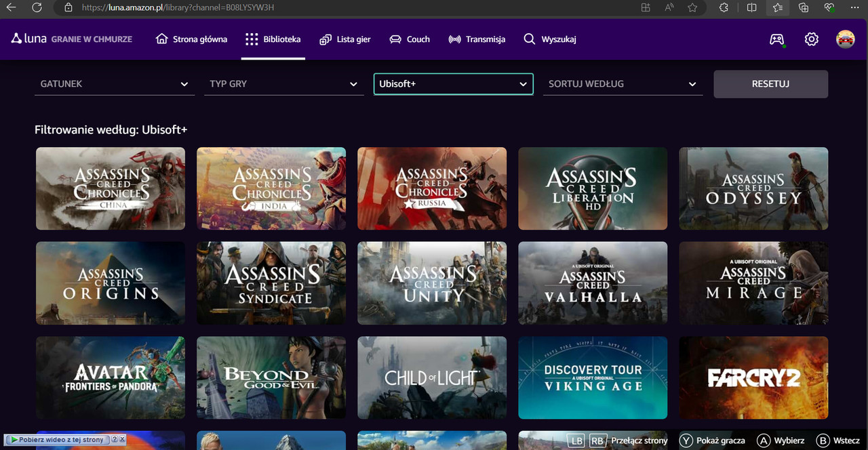Click Pobierz wideo z tej strony
This screenshot has width=868, height=450.
57,440
